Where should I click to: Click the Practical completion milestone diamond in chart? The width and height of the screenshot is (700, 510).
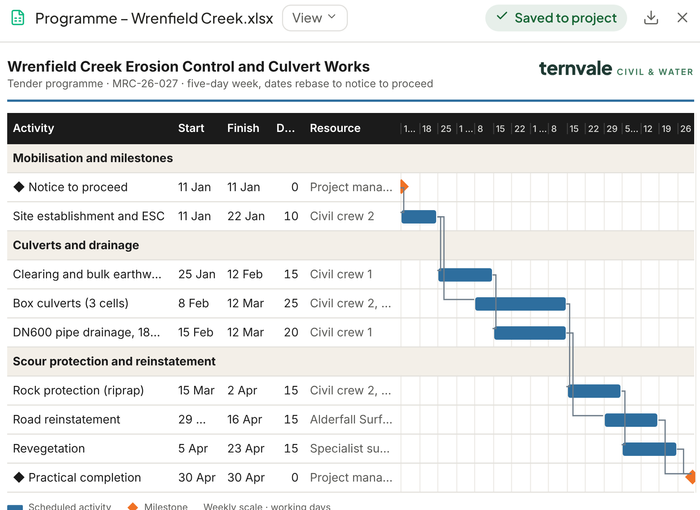[691, 477]
